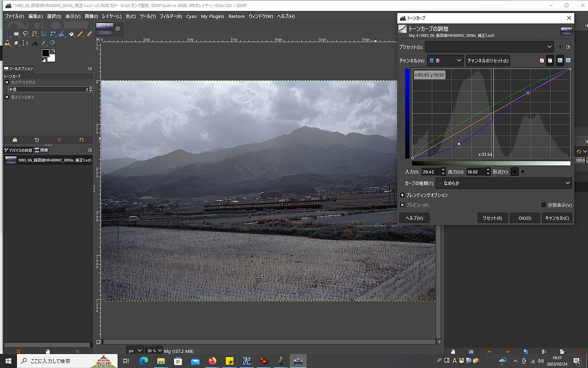Screen dimensions: 588x368
Task: Activate the Text tool
Action: pos(34,43)
